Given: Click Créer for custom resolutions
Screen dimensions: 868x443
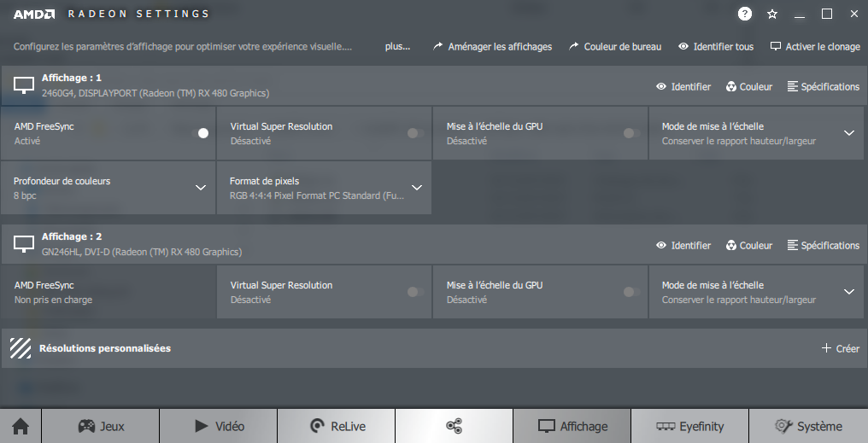Looking at the screenshot, I should tap(840, 348).
